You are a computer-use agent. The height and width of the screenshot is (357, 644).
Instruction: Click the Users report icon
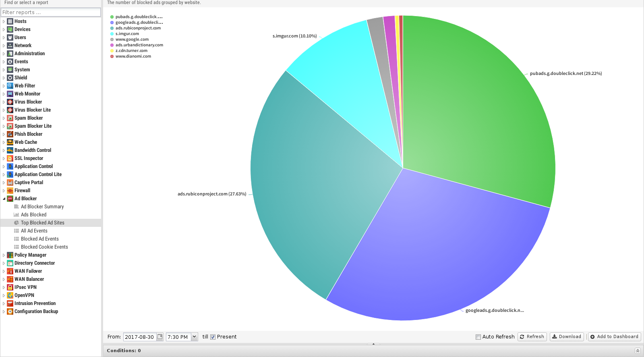10,37
